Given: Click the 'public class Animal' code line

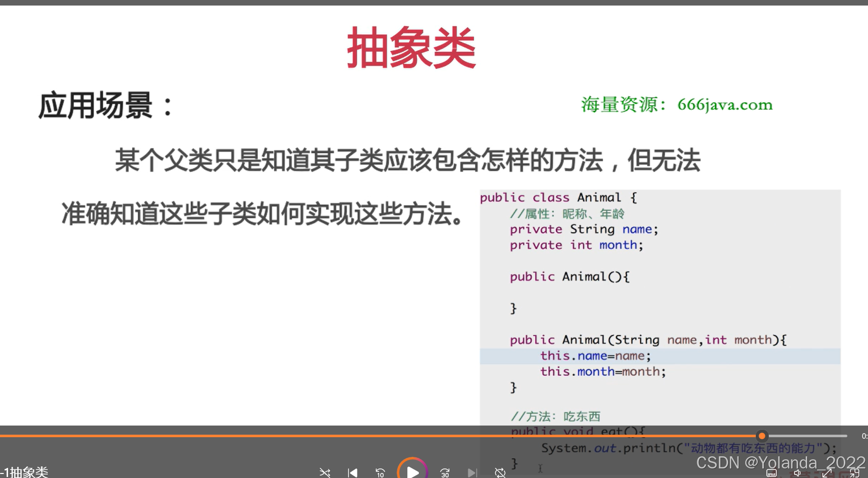Looking at the screenshot, I should (x=558, y=197).
